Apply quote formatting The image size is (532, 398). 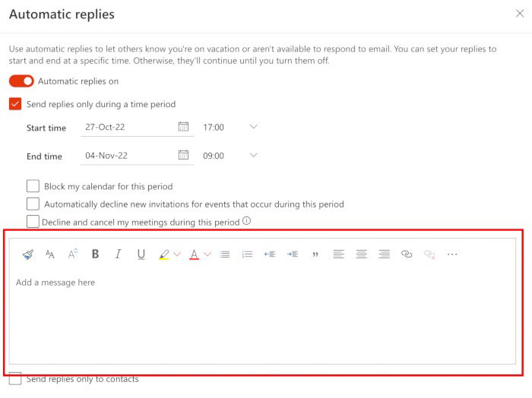pyautogui.click(x=315, y=254)
